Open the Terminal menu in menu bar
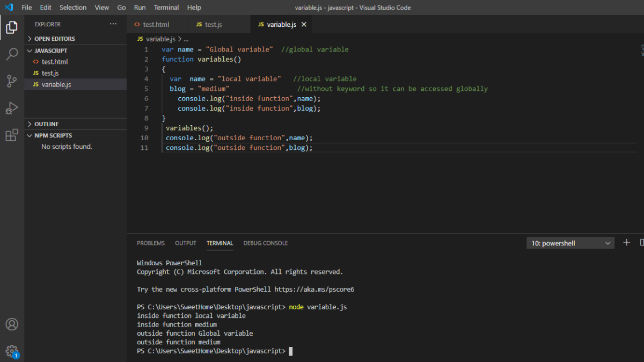Image resolution: width=644 pixels, height=362 pixels. pyautogui.click(x=166, y=8)
